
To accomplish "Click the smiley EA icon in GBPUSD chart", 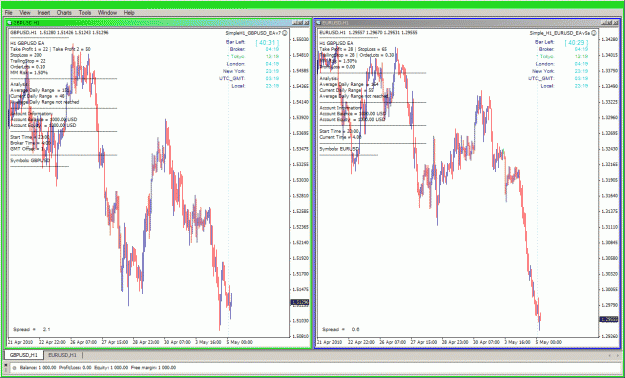I will (x=285, y=33).
